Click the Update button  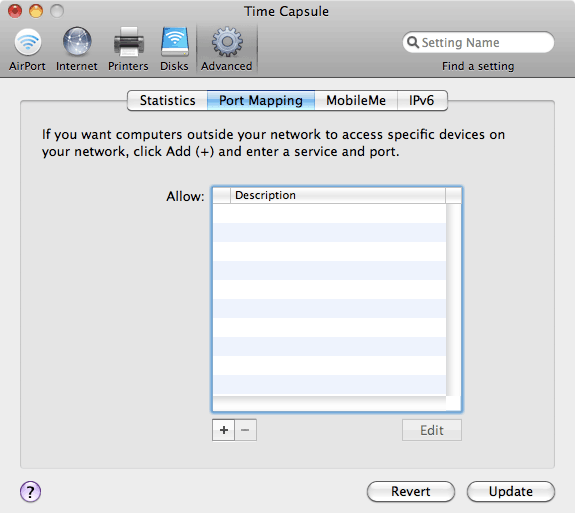coord(510,491)
